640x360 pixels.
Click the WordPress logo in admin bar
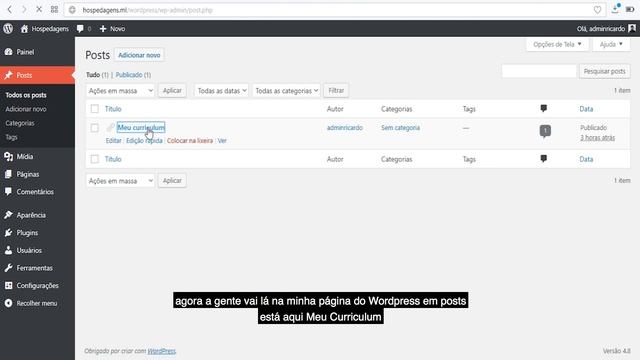[x=8, y=29]
